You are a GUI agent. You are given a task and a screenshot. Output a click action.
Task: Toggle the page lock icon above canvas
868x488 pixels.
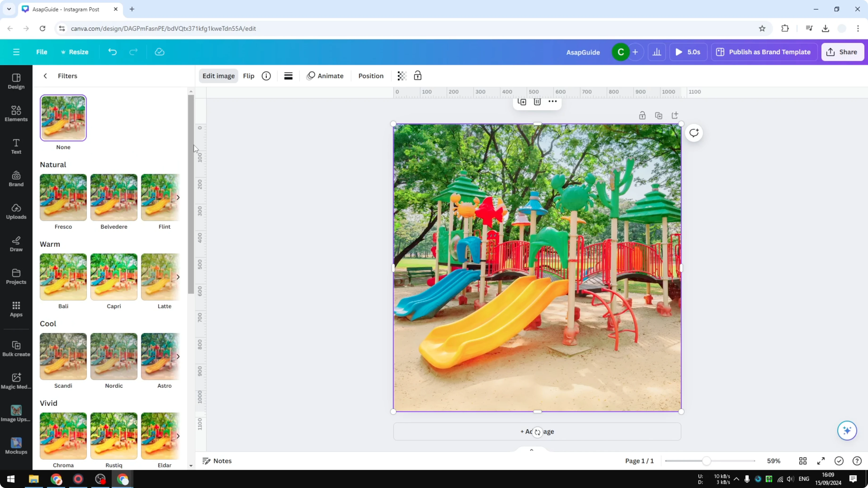coord(642,116)
